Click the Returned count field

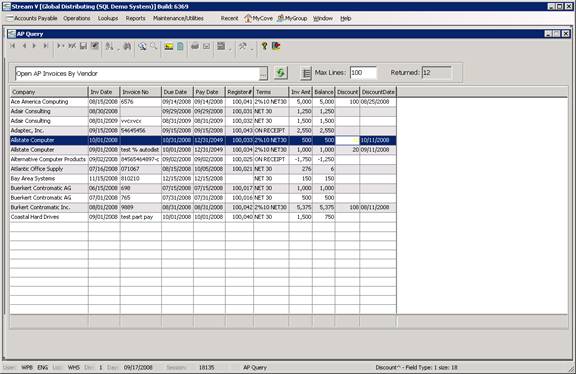(436, 73)
